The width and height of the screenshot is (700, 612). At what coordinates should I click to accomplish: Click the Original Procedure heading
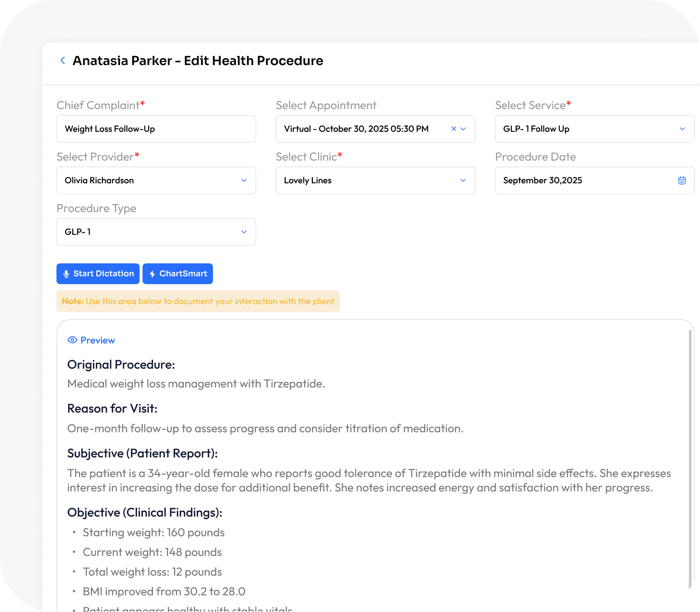click(x=121, y=364)
